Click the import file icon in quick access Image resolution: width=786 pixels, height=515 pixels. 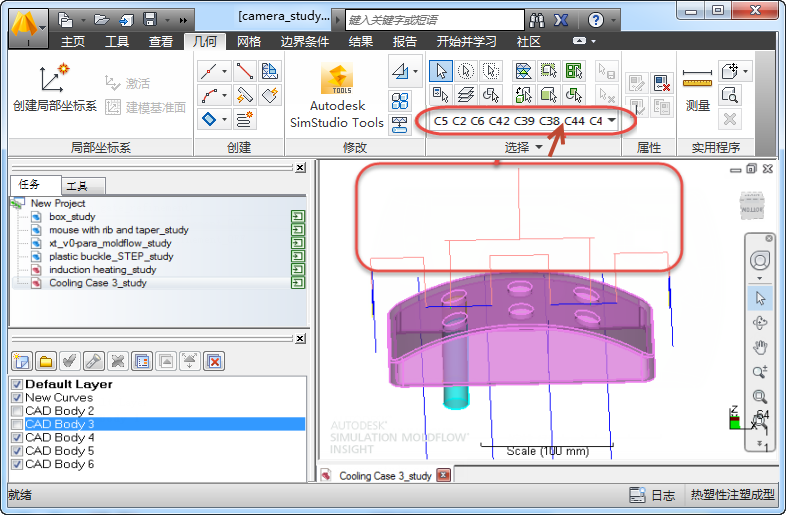tap(126, 20)
